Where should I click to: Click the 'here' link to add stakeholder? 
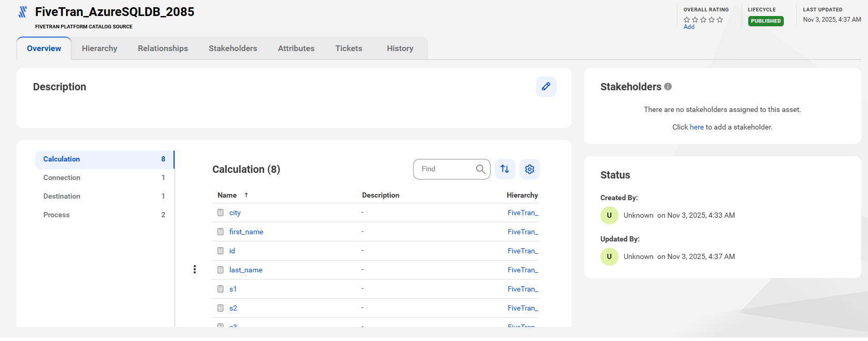[697, 127]
